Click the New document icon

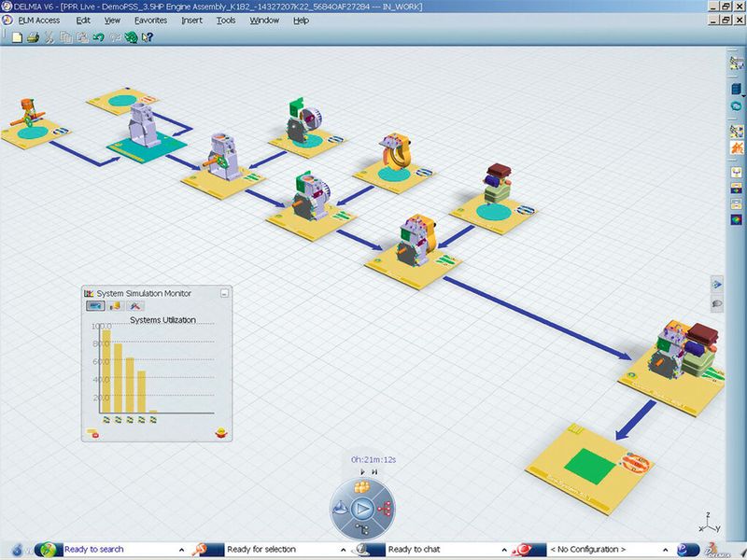[17, 37]
